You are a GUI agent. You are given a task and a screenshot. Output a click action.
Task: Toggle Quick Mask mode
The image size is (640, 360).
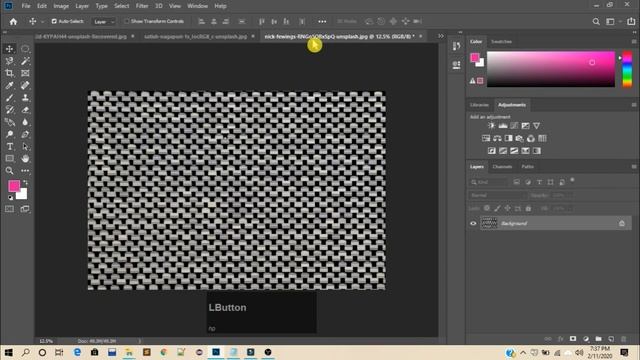click(9, 209)
